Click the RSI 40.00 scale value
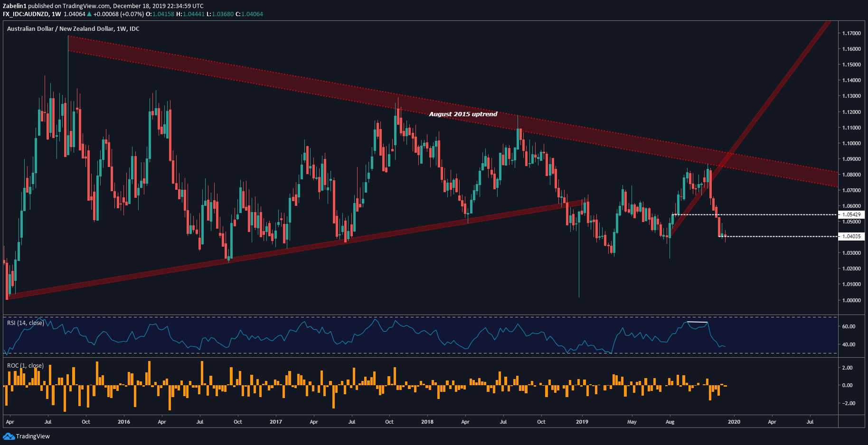Viewport: 868px width, 445px height. tap(849, 344)
